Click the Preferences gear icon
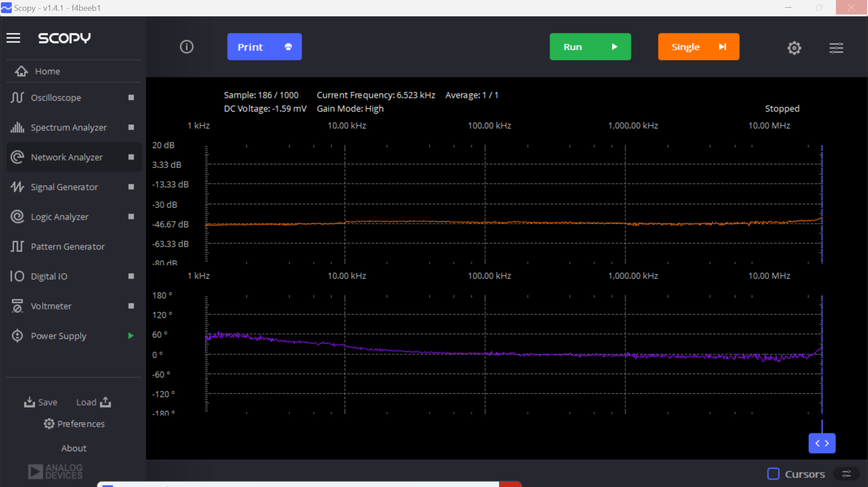The image size is (868, 487). click(49, 424)
